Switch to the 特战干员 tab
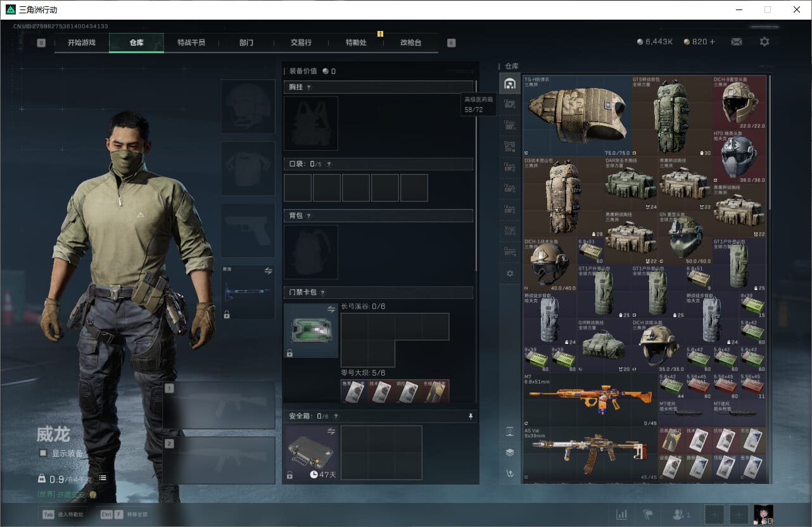The height and width of the screenshot is (527, 812). pyautogui.click(x=191, y=42)
